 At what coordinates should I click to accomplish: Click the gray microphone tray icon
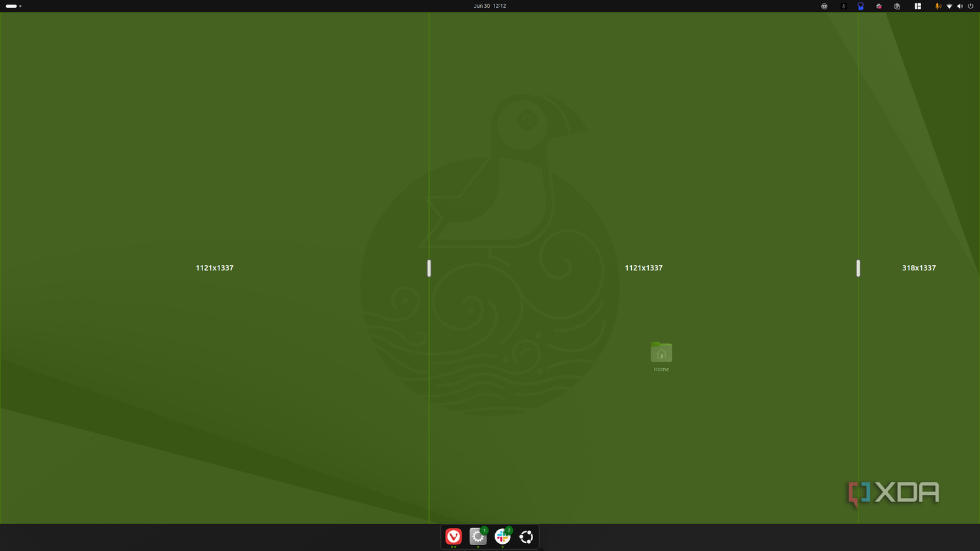coord(843,6)
